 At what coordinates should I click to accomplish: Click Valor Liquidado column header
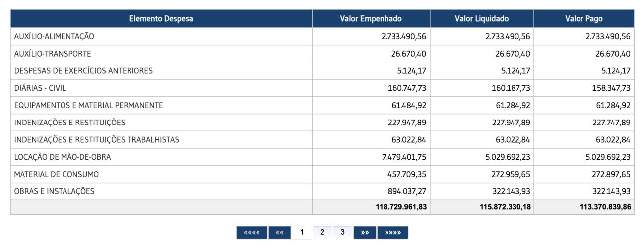pyautogui.click(x=481, y=19)
